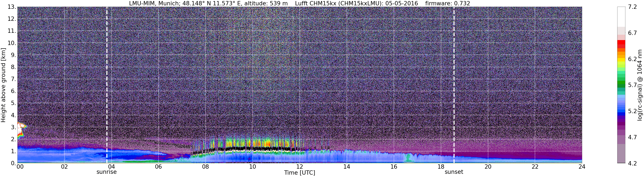The height and width of the screenshot is (177, 644).
Task: Click the 12. tick label on the height axis
Action: pos(12,19)
